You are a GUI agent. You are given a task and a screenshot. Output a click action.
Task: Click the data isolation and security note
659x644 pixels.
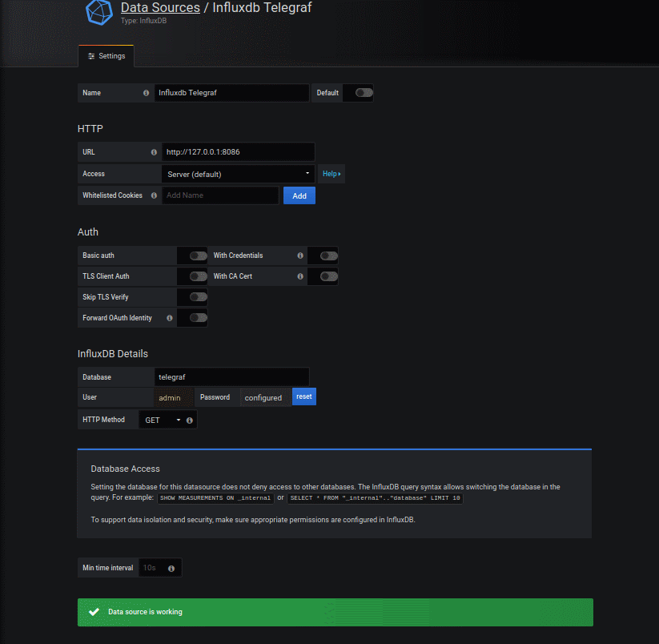point(253,520)
